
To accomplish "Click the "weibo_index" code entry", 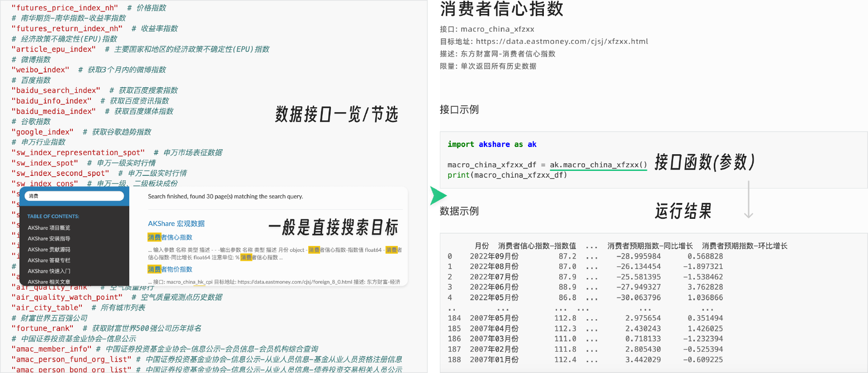I will [x=40, y=70].
